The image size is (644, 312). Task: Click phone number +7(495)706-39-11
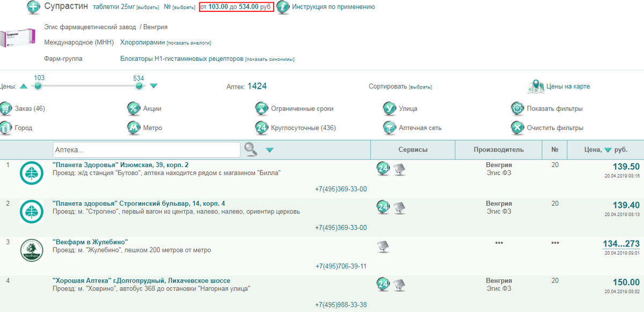341,266
